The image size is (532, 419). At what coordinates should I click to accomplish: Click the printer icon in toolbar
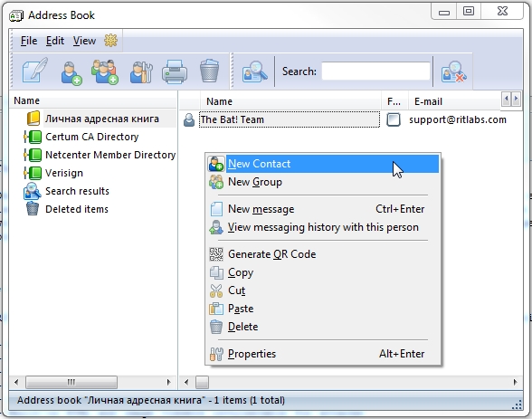pyautogui.click(x=175, y=71)
